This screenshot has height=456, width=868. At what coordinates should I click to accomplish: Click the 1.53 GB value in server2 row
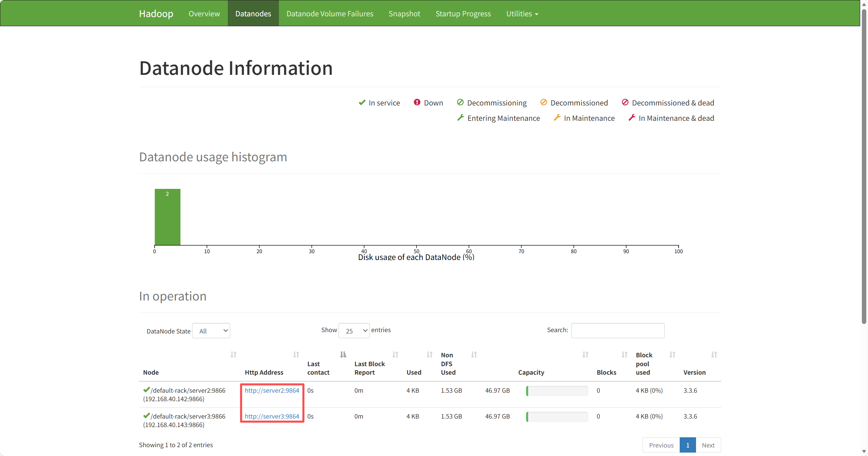click(x=452, y=390)
